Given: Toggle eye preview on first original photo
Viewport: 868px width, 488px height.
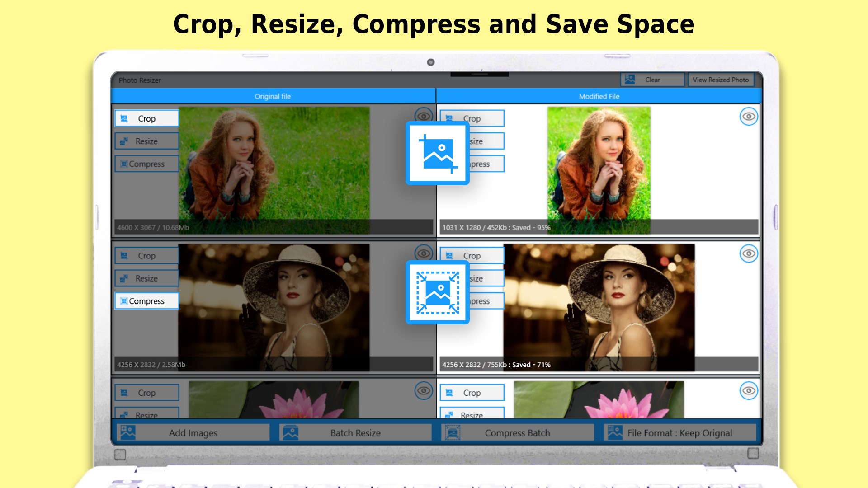Looking at the screenshot, I should pyautogui.click(x=423, y=116).
